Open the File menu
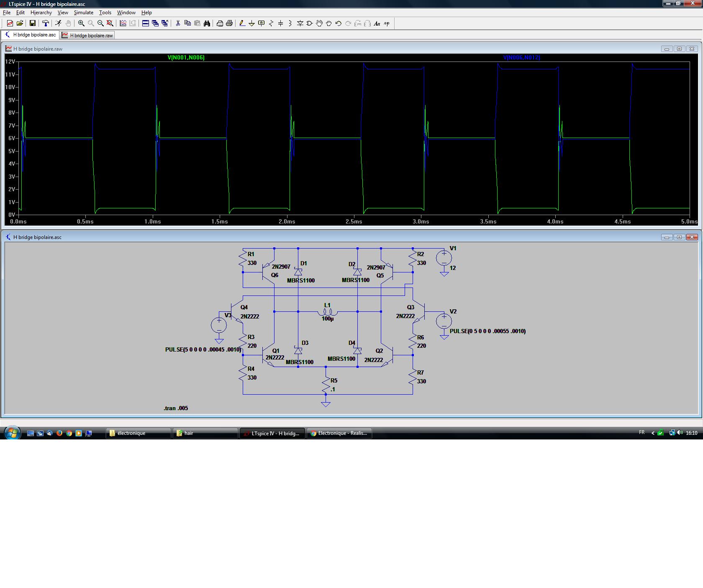Viewport: 703px width, 588px height. point(7,13)
